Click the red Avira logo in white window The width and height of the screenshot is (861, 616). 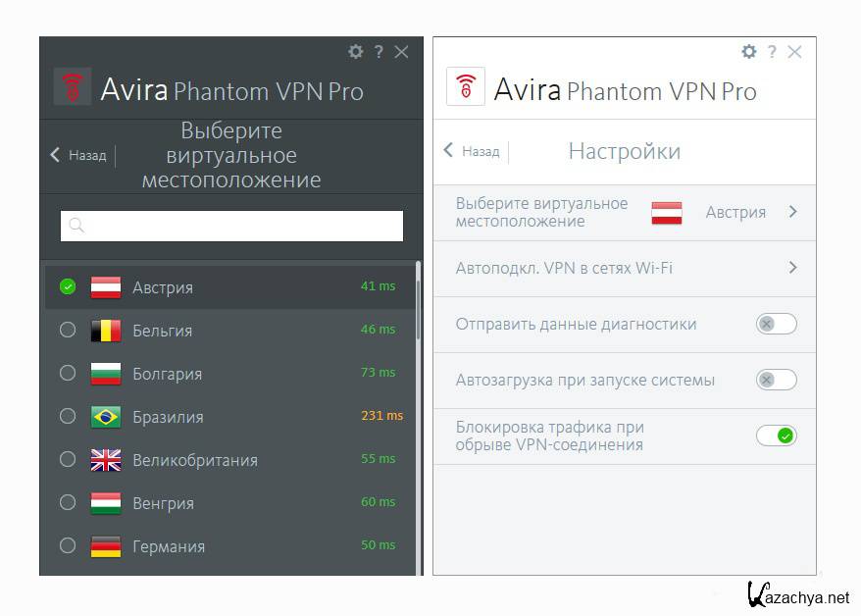click(466, 87)
